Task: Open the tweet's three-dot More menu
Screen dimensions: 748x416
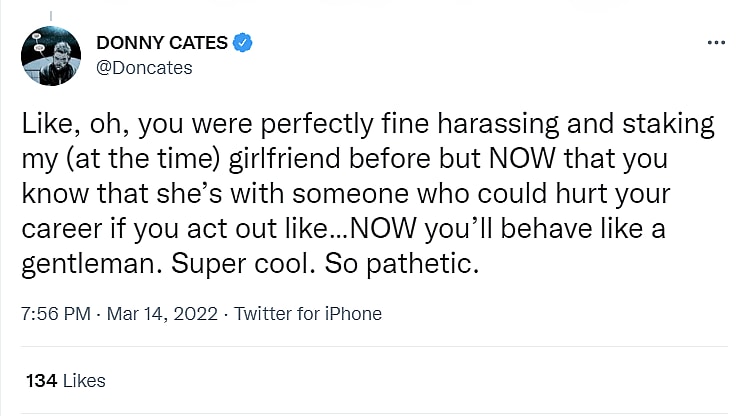Action: click(716, 43)
